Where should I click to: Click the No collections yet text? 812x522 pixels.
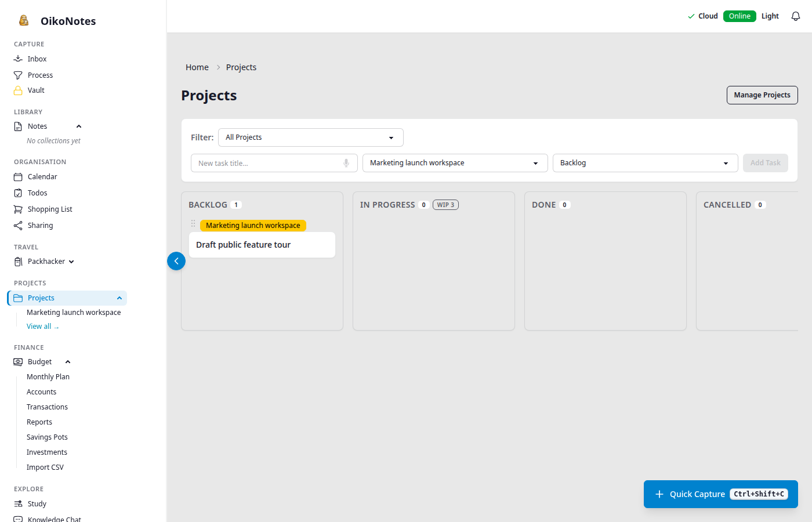(x=53, y=141)
